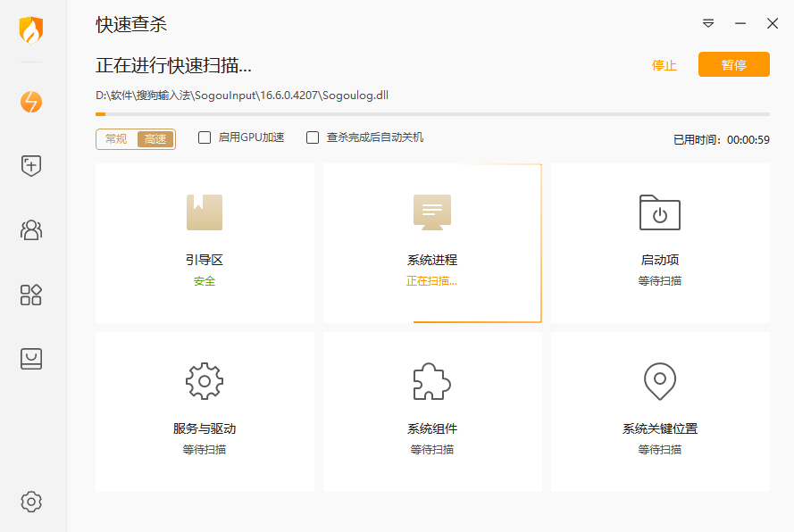Click the boot sector bookmark icon
This screenshot has width=794, height=532.
click(205, 212)
